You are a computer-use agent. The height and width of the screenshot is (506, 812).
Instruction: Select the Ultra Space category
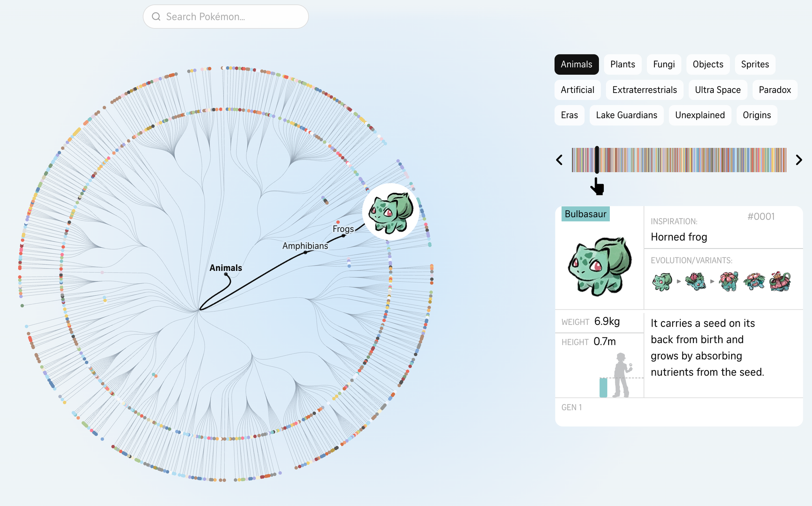click(x=717, y=90)
